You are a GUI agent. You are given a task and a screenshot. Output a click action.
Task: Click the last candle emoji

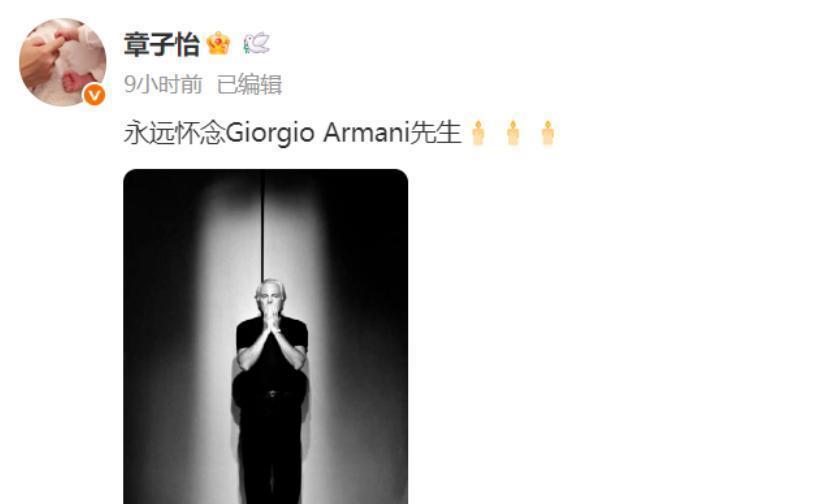pyautogui.click(x=547, y=132)
